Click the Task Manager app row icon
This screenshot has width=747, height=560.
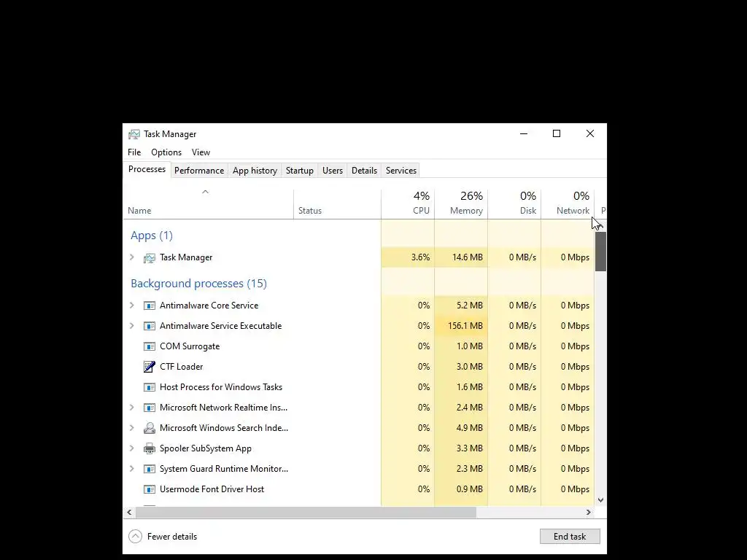pyautogui.click(x=149, y=257)
